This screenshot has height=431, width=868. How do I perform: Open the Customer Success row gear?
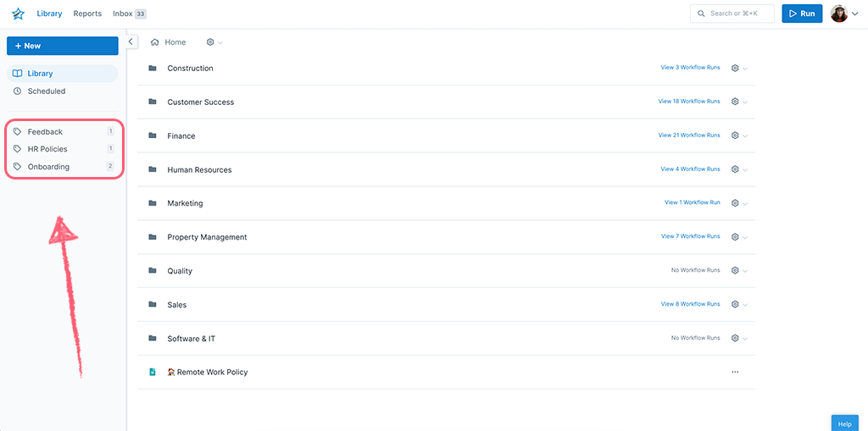click(x=735, y=102)
